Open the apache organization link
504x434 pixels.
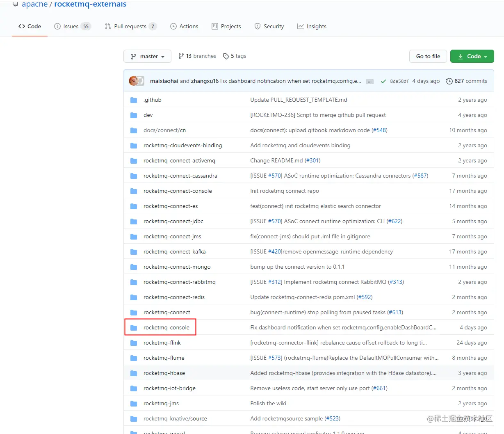pyautogui.click(x=35, y=4)
